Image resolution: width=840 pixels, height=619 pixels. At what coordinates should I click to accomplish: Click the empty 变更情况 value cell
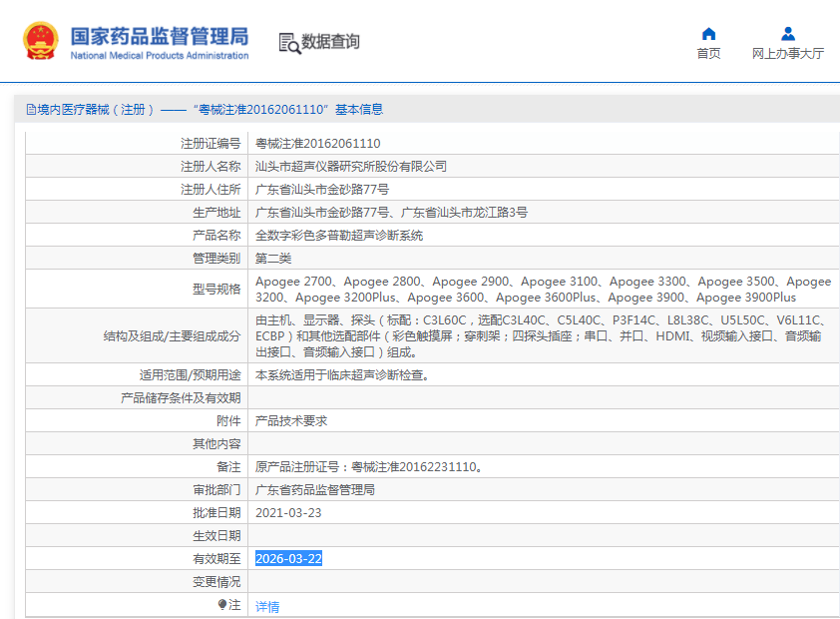pyautogui.click(x=539, y=581)
